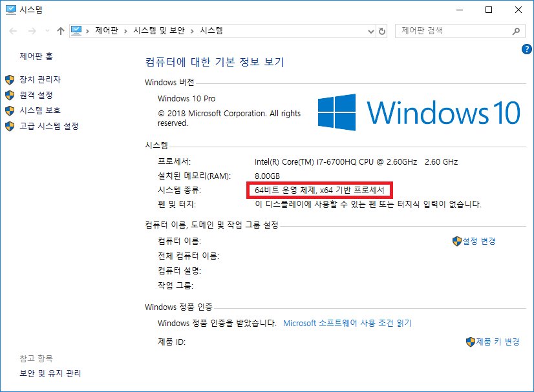534x392 pixels.
Task: Click the computer icon in address bar
Action: point(77,30)
